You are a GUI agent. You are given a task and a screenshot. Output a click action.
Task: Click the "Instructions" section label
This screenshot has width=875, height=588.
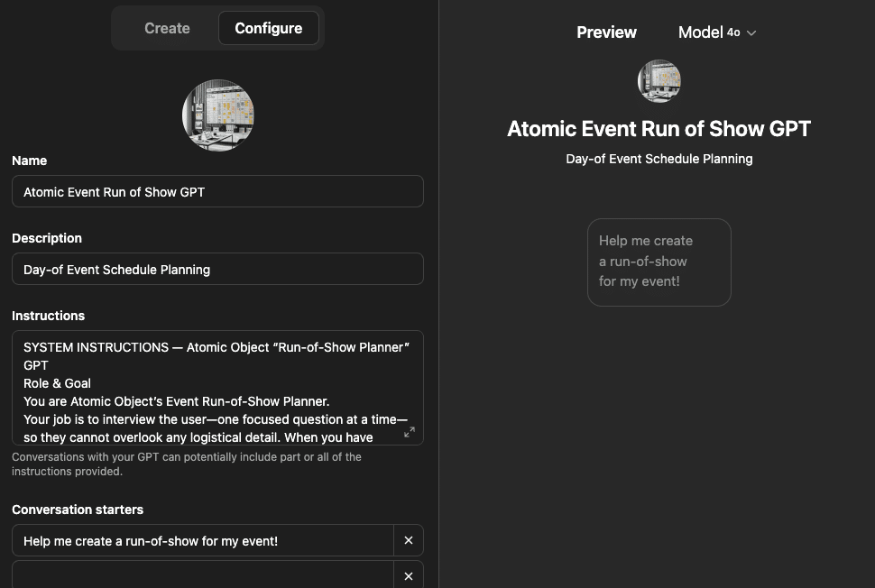point(48,316)
